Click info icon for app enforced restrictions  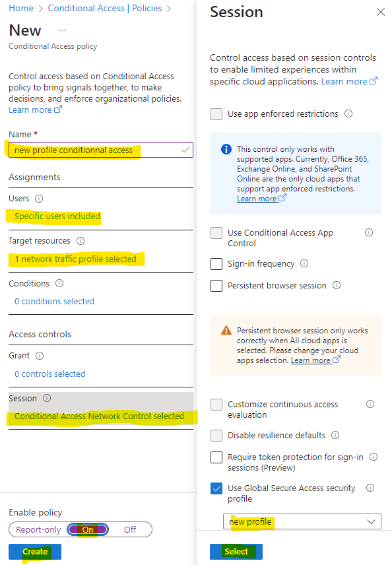348,114
